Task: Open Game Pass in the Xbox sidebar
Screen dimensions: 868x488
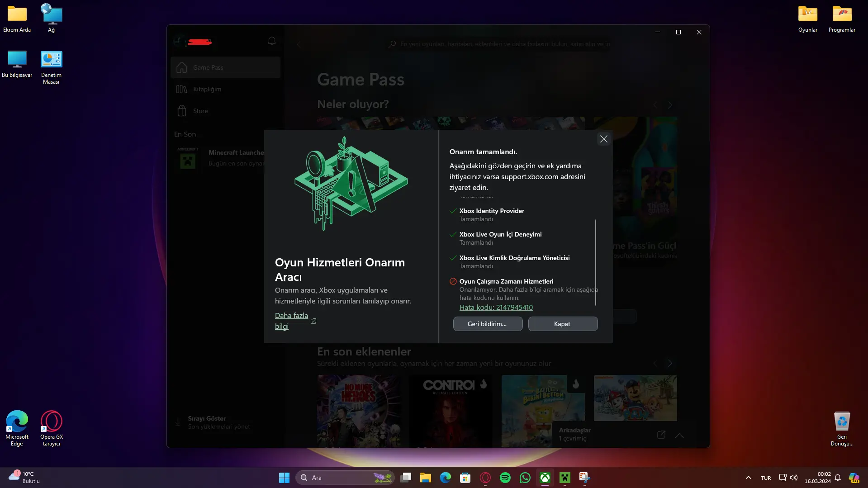Action: (226, 67)
